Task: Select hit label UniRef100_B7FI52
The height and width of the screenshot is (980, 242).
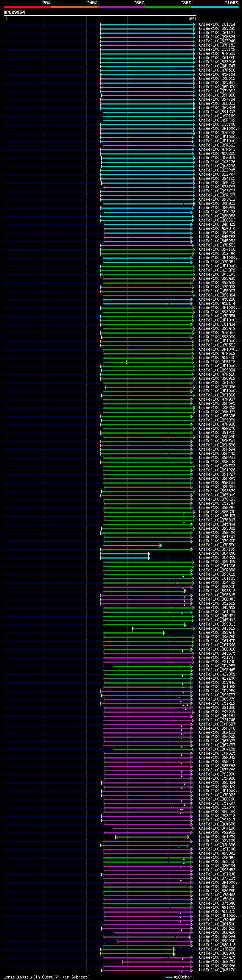Action: 217,45
